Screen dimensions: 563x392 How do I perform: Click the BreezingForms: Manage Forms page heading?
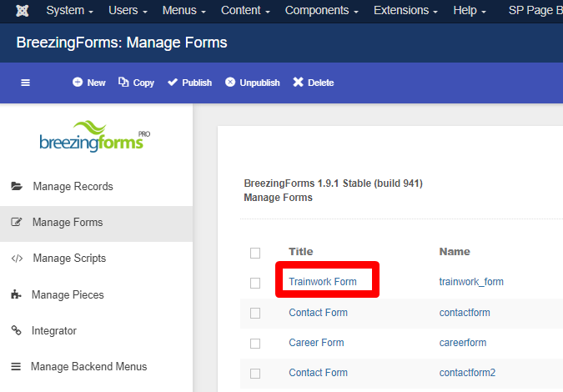click(122, 43)
